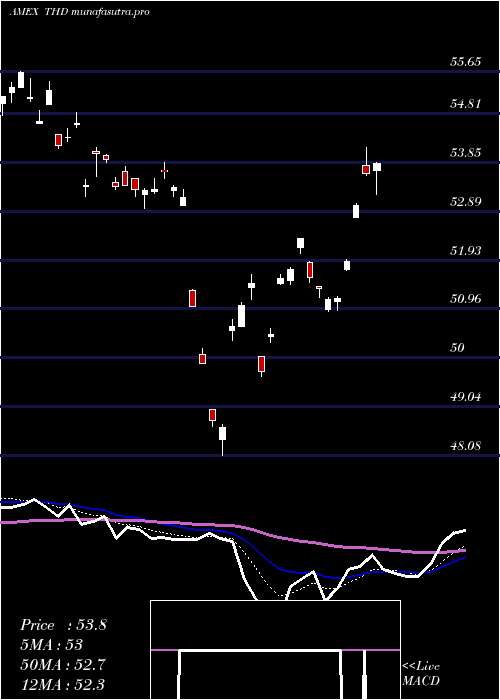Screen dimensions: 500x700
Task: Select the 52.89 price level label
Action: [465, 202]
